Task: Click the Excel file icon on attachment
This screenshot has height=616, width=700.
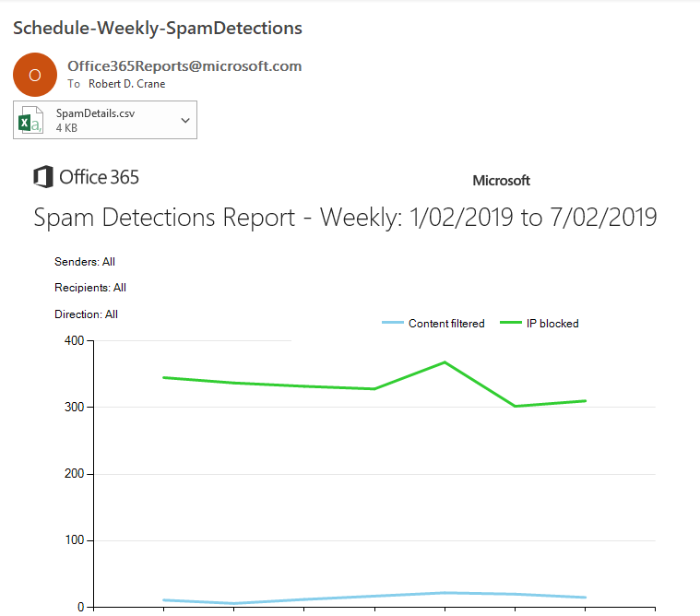Action: 31,120
